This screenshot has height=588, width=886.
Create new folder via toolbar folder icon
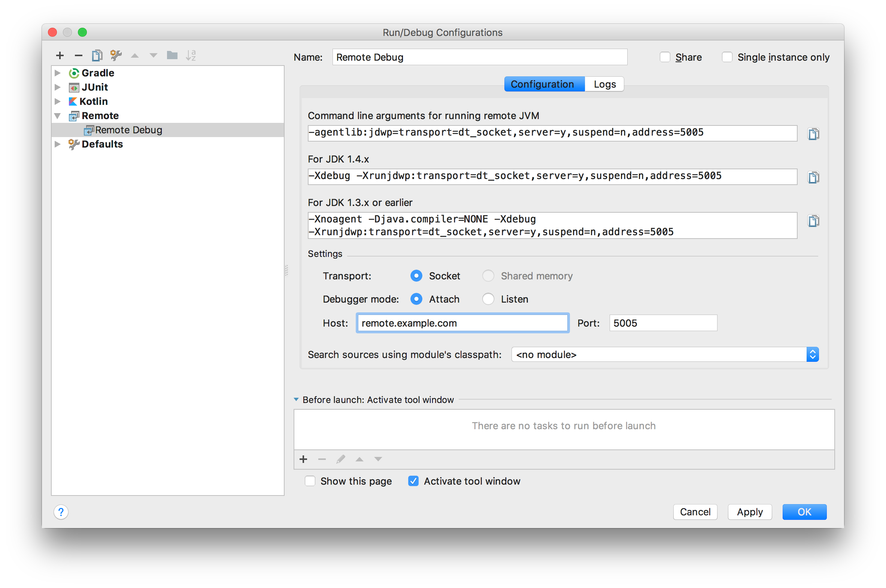[172, 56]
